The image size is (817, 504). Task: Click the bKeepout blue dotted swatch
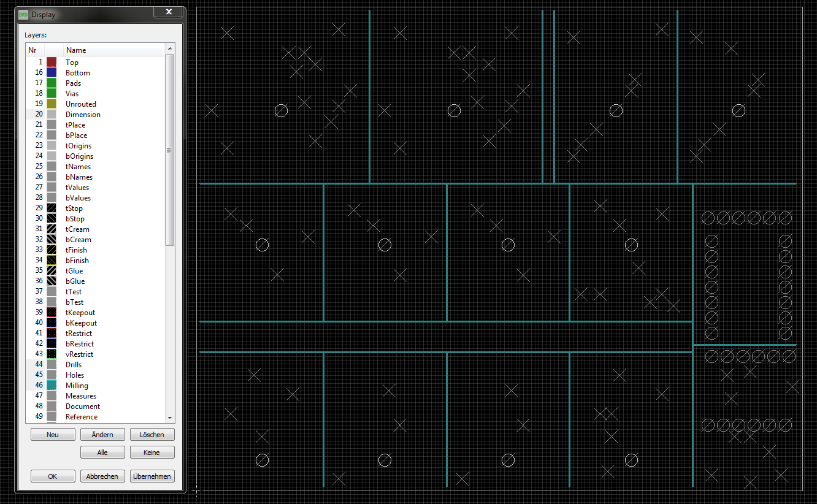click(x=52, y=323)
